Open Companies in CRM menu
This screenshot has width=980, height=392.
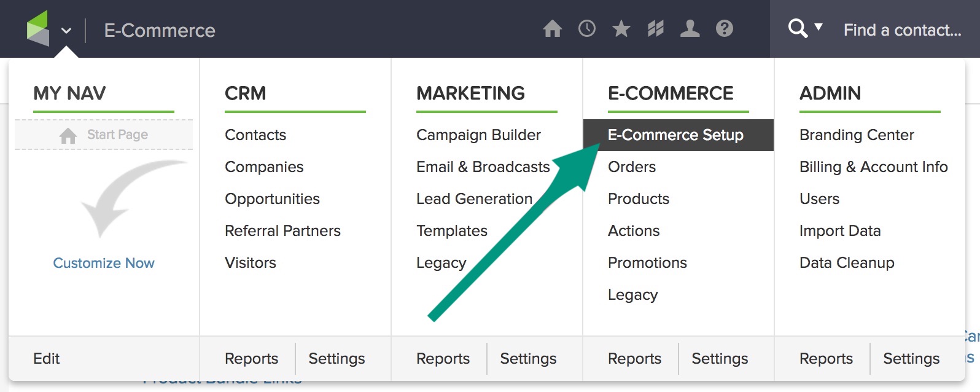264,167
